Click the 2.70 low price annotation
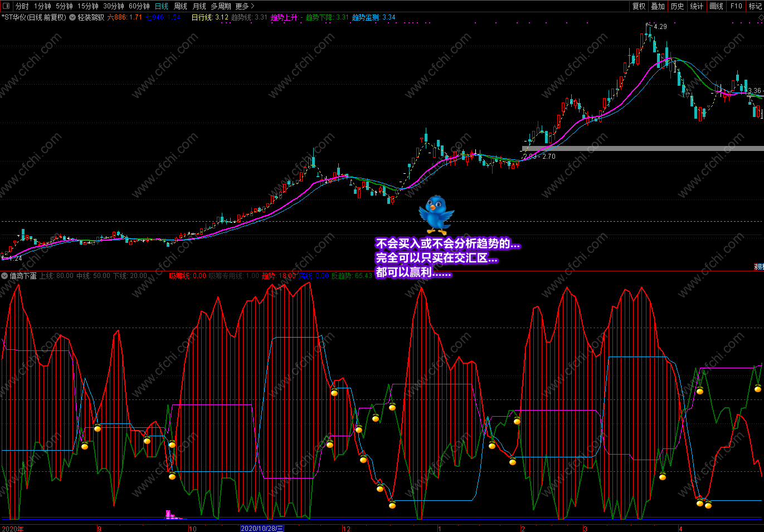 (x=549, y=157)
